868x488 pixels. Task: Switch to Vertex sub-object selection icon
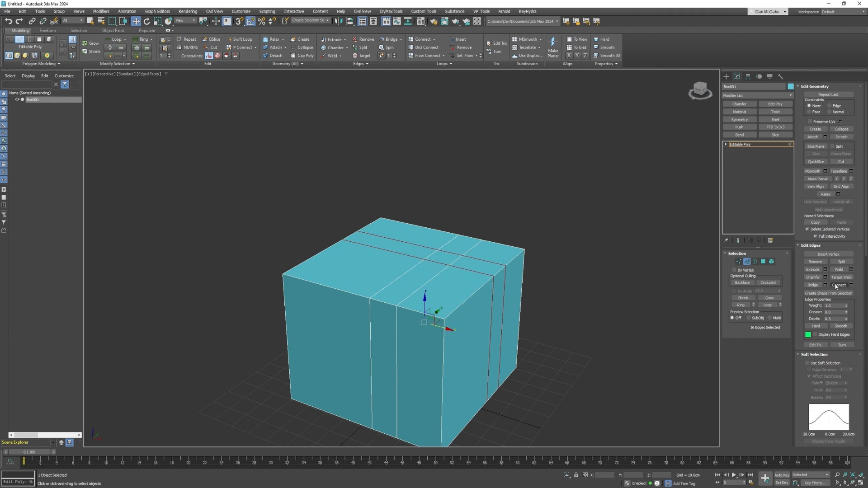coord(739,262)
